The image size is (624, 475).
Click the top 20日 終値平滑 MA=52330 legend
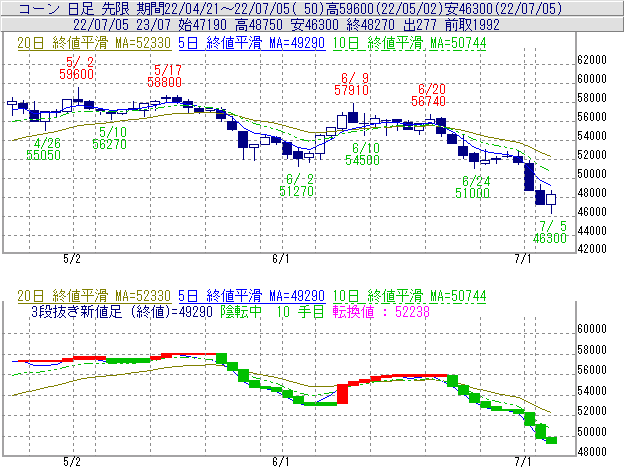94,43
